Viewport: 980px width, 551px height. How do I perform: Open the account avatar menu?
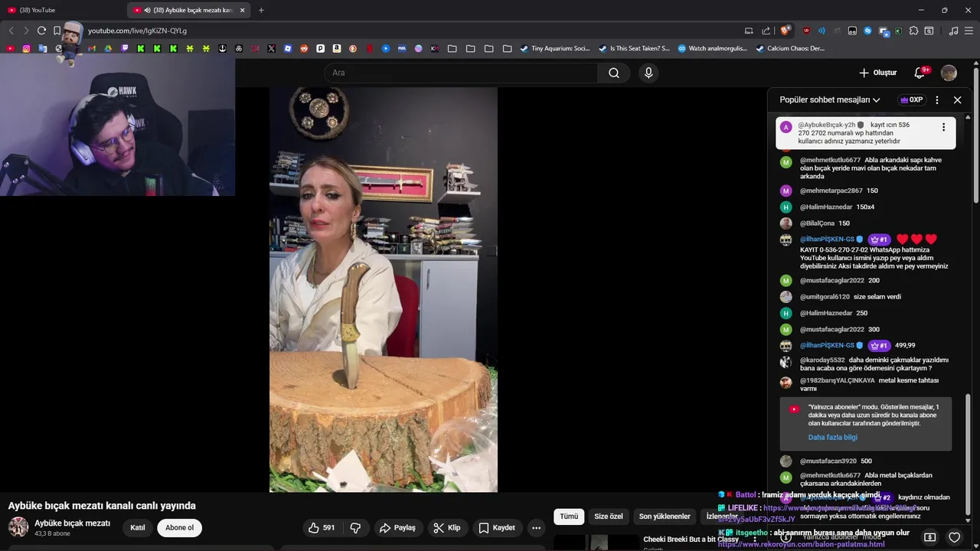click(x=949, y=73)
